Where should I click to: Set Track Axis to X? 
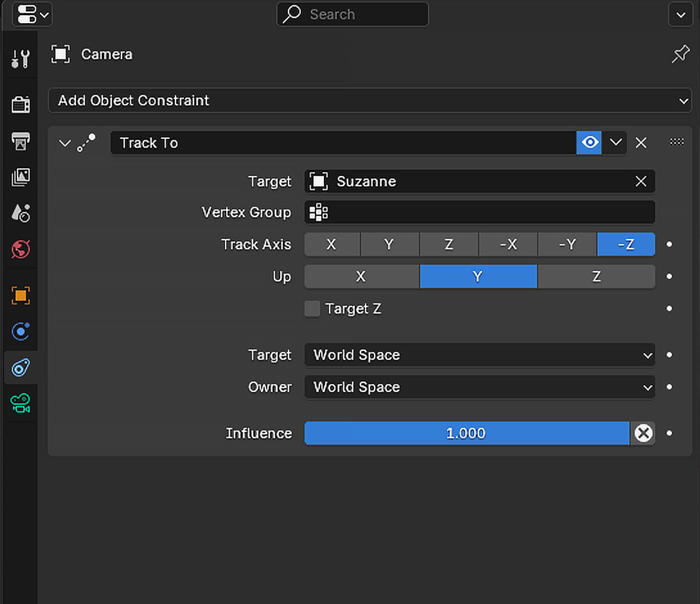click(332, 244)
